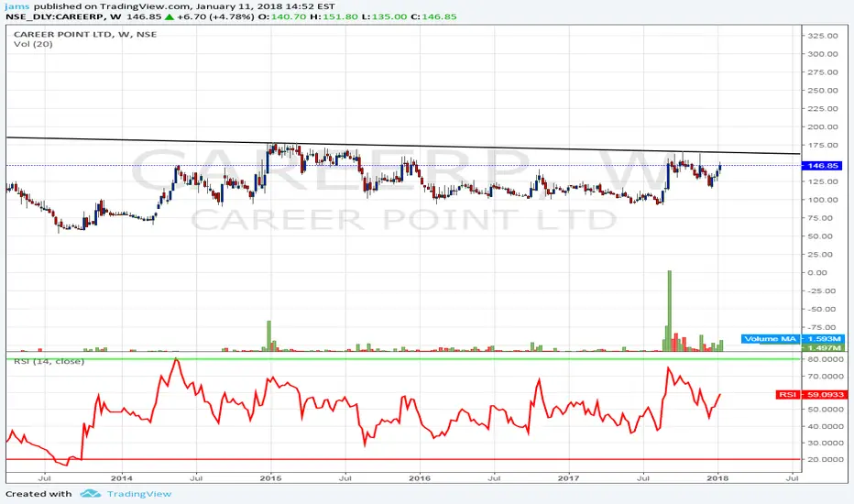Click the Volume MA 1.593M label

click(793, 339)
